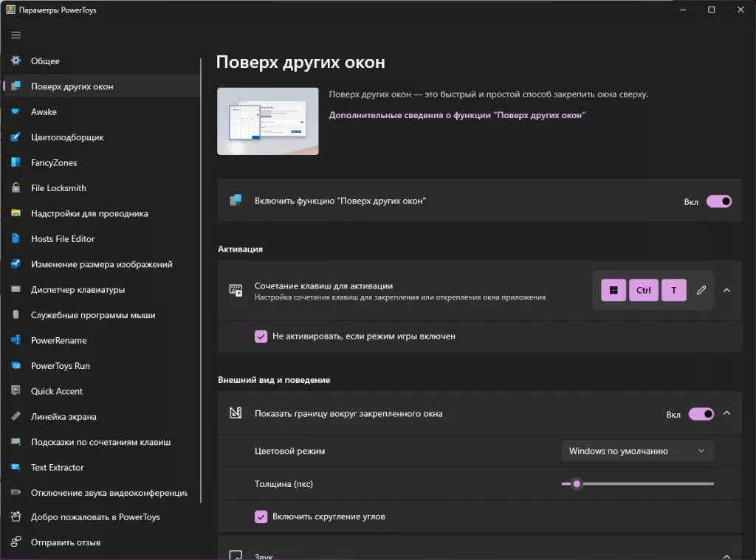This screenshot has width=756, height=560.
Task: Click the Hosts File Editor icon
Action: click(16, 239)
